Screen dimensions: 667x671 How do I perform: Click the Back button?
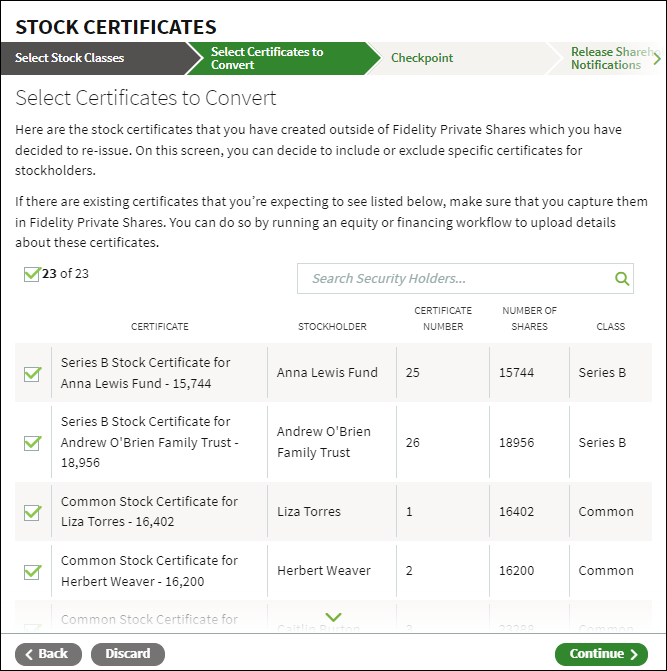click(x=48, y=654)
